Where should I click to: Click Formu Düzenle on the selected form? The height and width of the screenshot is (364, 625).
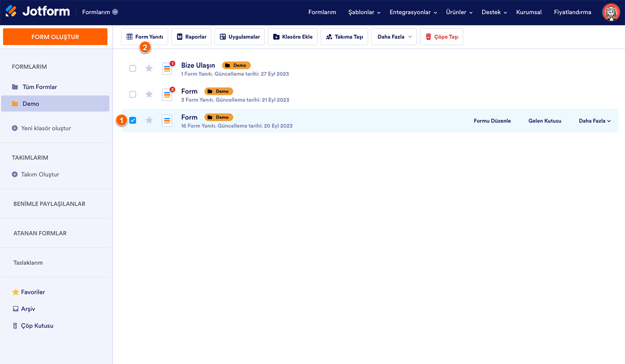(492, 121)
